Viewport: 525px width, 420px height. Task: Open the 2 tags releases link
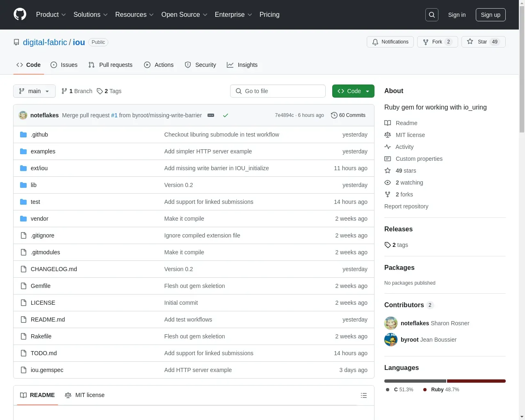(396, 245)
